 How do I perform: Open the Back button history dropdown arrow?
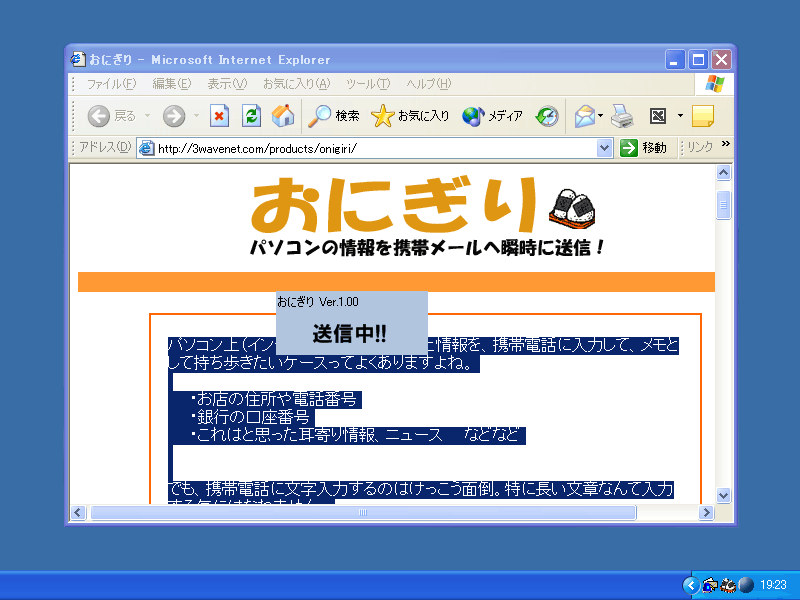tap(147, 116)
